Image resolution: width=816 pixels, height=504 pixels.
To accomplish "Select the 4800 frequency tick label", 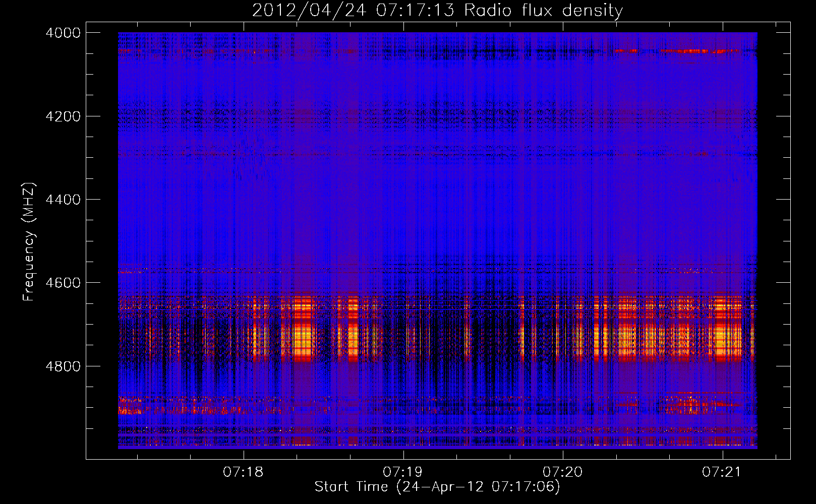I will point(63,366).
